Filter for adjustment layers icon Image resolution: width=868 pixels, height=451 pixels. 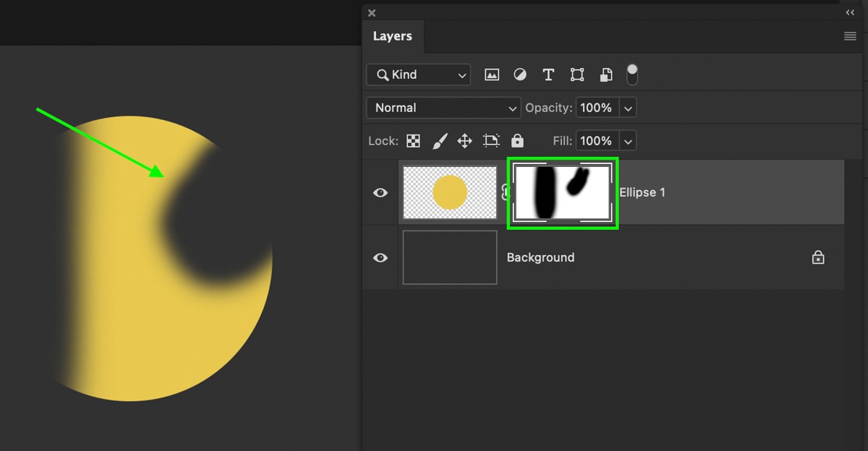(520, 74)
